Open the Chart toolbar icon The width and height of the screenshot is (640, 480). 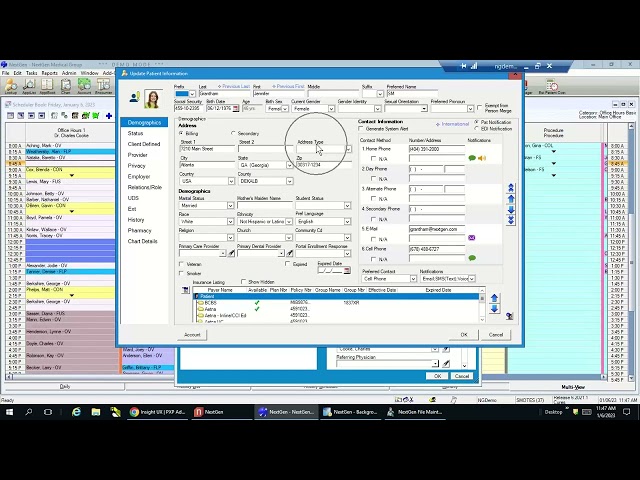tap(66, 86)
